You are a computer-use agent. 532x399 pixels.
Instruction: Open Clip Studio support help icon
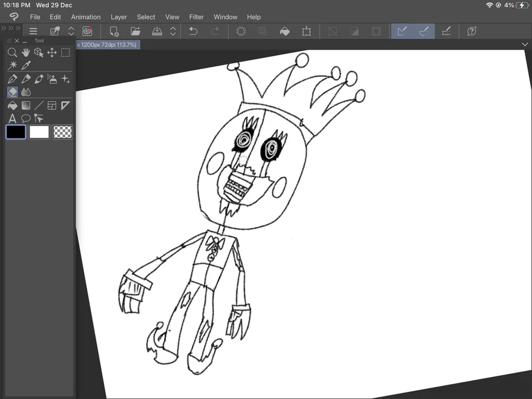[x=472, y=31]
